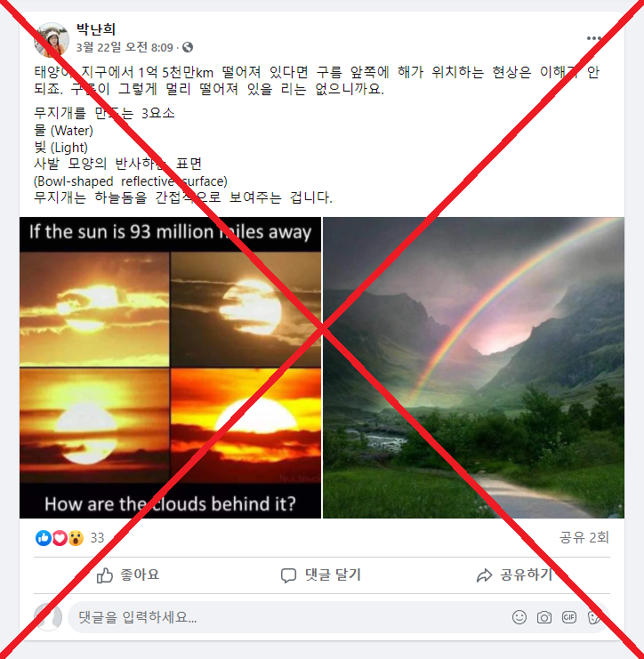Click the 공유하기 share button
Screen dimensions: 644x659
pos(514,575)
